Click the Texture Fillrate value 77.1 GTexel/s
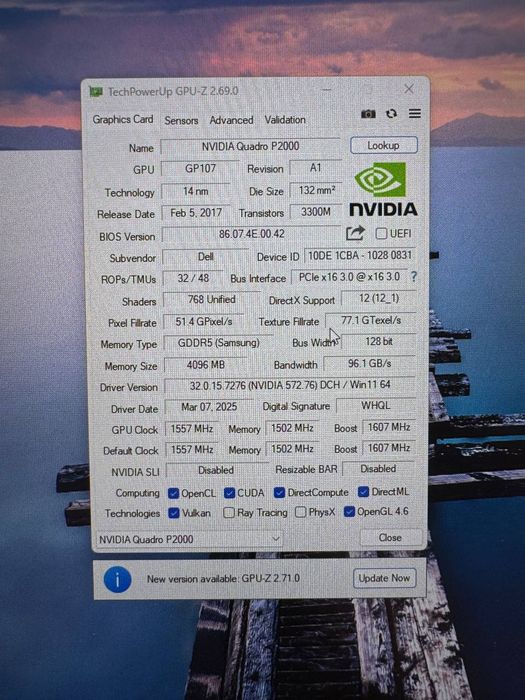525x700 pixels. click(371, 321)
